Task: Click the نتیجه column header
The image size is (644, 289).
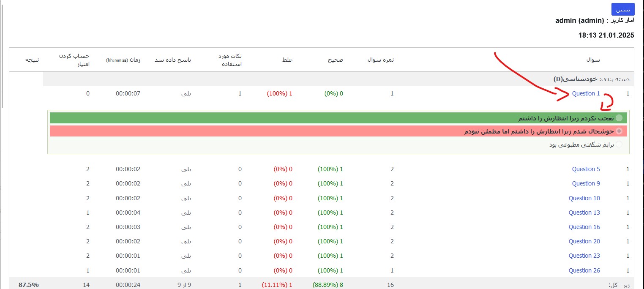Action: 32,60
